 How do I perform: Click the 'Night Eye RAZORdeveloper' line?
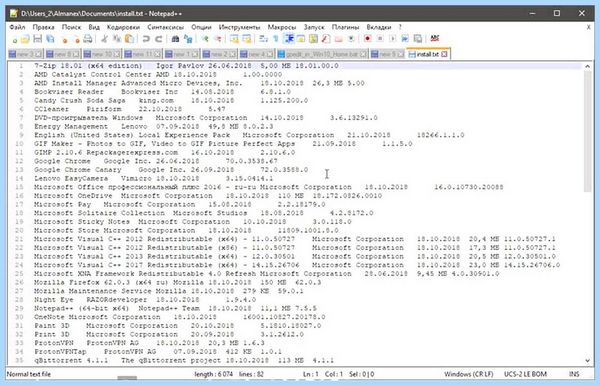point(145,300)
